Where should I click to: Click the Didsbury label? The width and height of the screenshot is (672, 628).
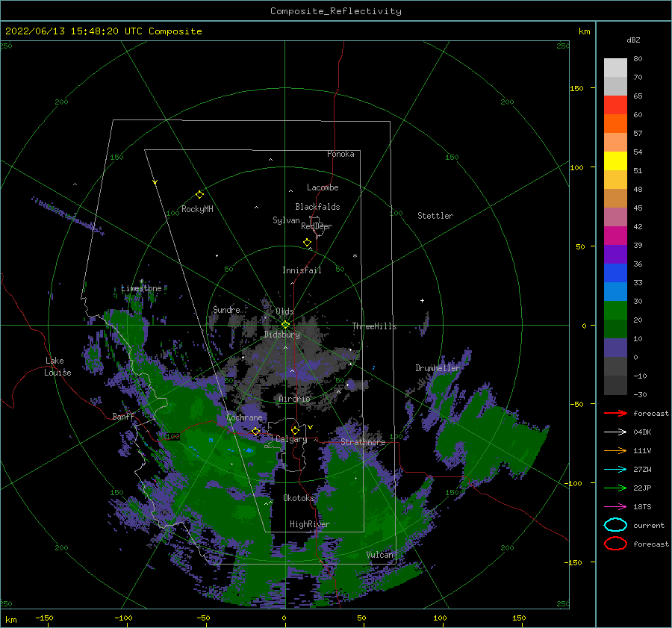click(282, 335)
